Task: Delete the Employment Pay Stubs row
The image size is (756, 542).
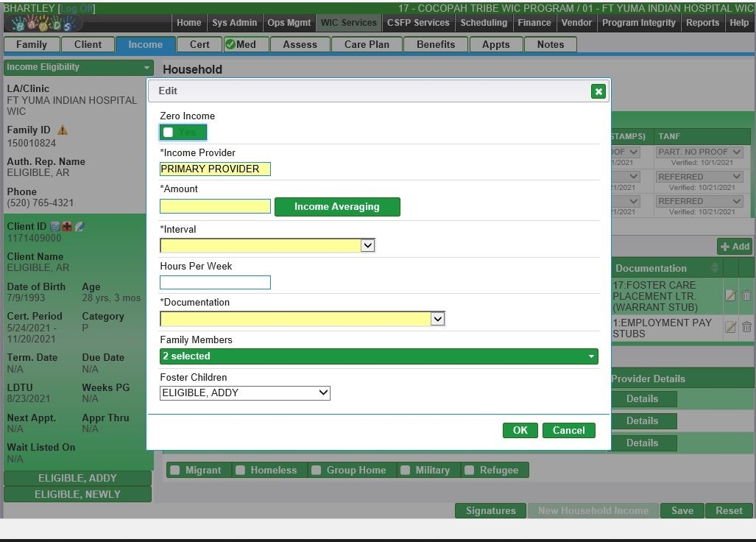Action: (746, 327)
